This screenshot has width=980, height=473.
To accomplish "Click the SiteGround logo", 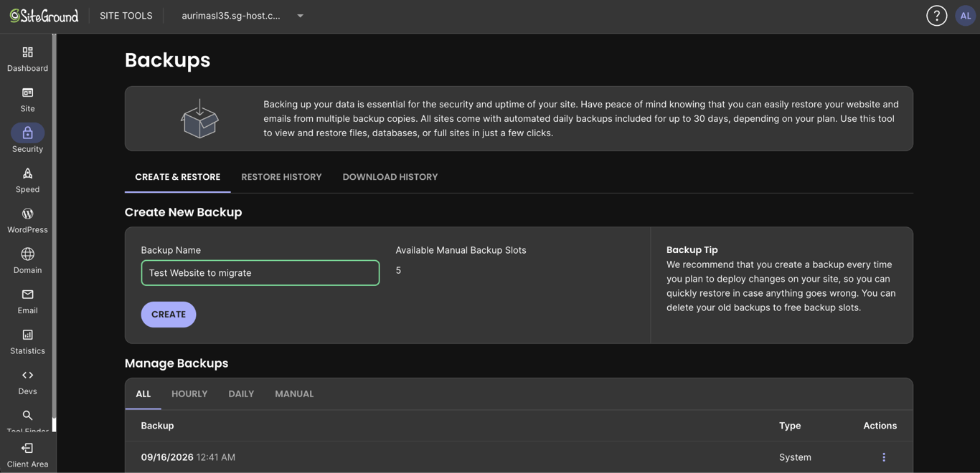I will [44, 16].
